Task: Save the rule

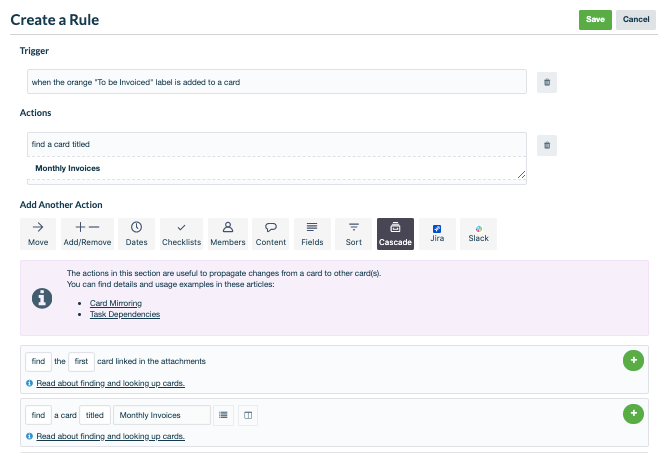Action: click(x=595, y=19)
